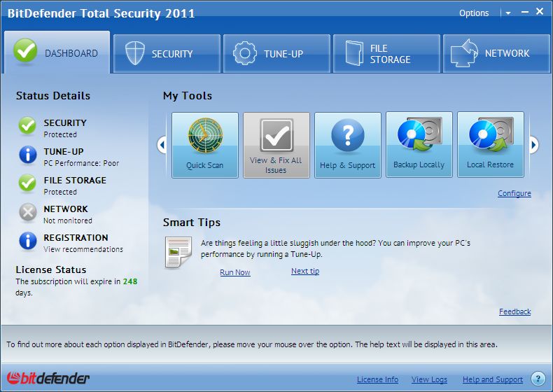Screen dimensions: 553x392
Task: Click the Smart Tips heading
Action: 192,223
